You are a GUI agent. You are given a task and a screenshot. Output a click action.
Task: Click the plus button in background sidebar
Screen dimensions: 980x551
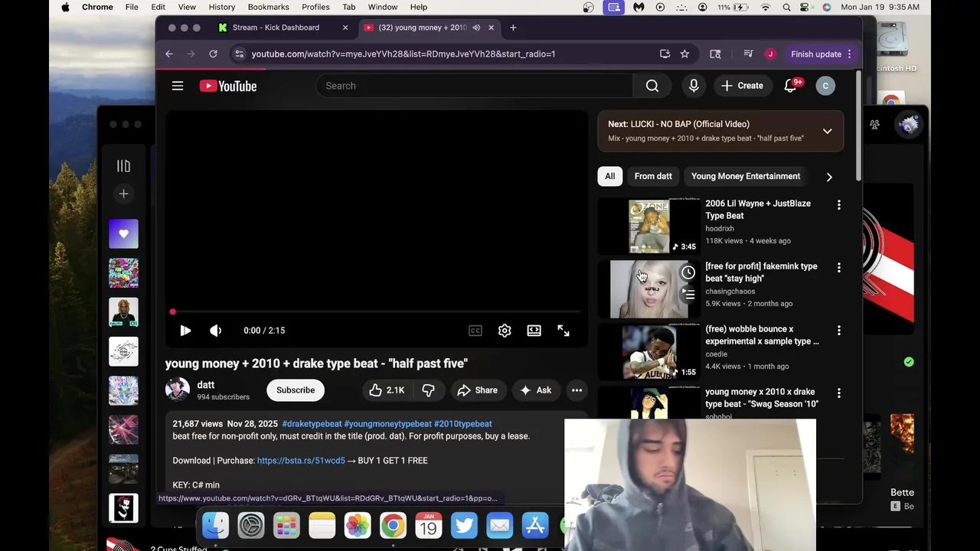point(123,194)
